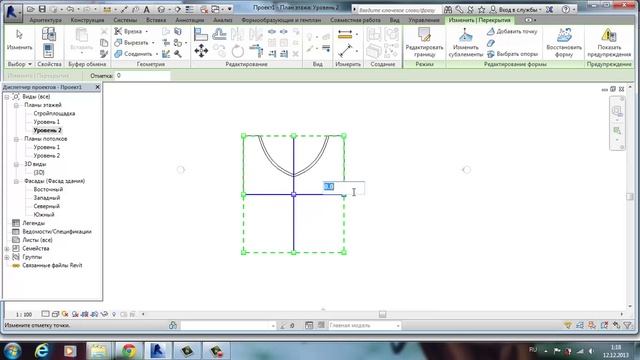Click the Align tool in Редактирование panel

(200, 34)
